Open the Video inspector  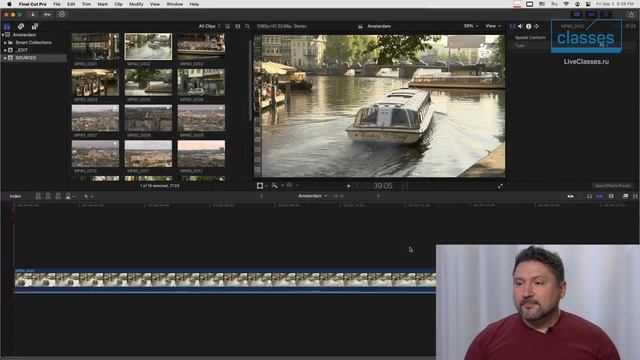pyautogui.click(x=513, y=26)
